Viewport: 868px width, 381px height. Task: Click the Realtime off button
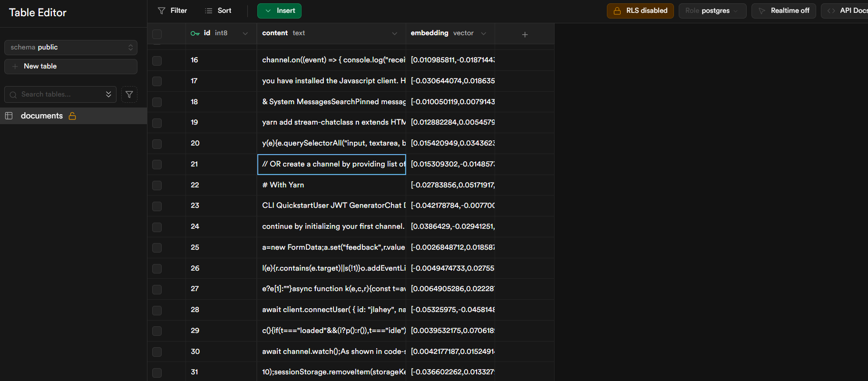pos(783,10)
